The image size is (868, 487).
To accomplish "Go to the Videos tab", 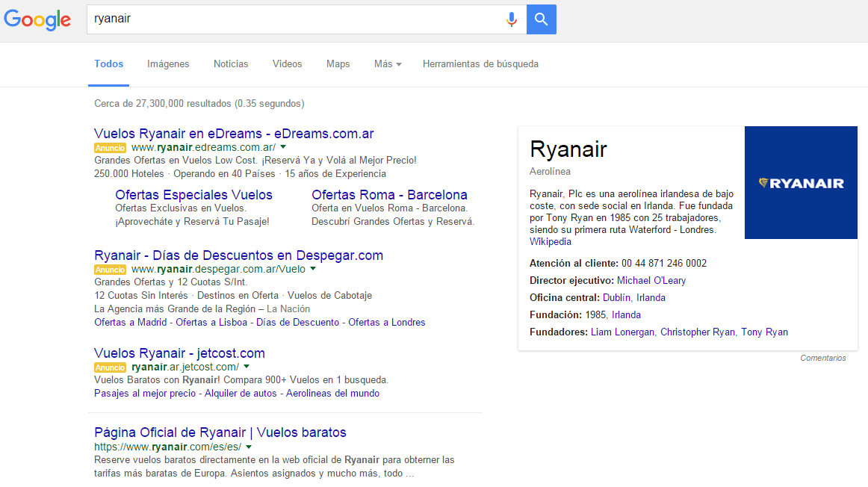I will tap(288, 64).
